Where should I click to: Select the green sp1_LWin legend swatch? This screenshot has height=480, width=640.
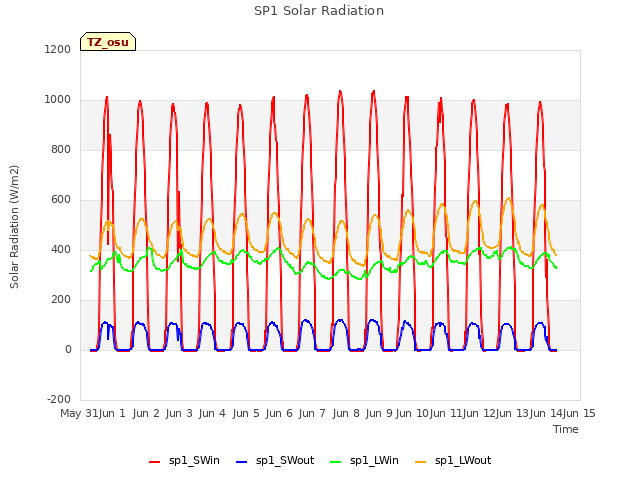(336, 462)
